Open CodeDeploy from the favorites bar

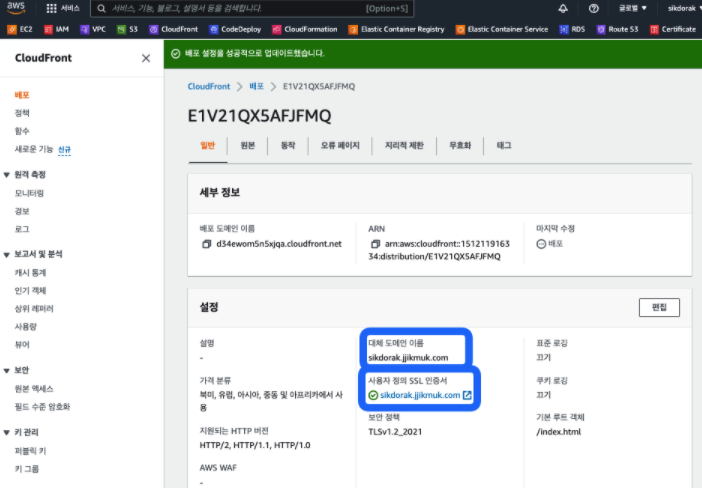pos(235,30)
